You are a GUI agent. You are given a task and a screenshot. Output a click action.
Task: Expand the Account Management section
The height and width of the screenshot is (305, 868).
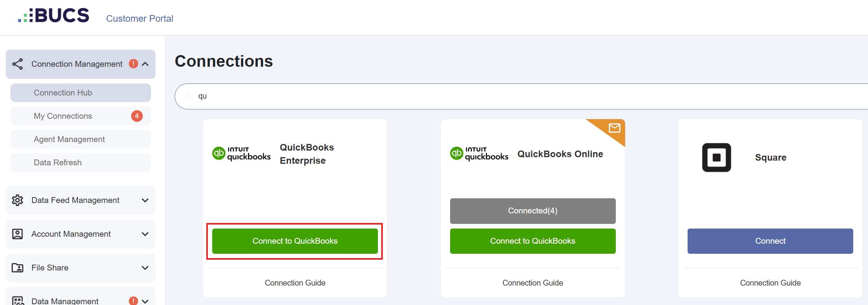145,234
